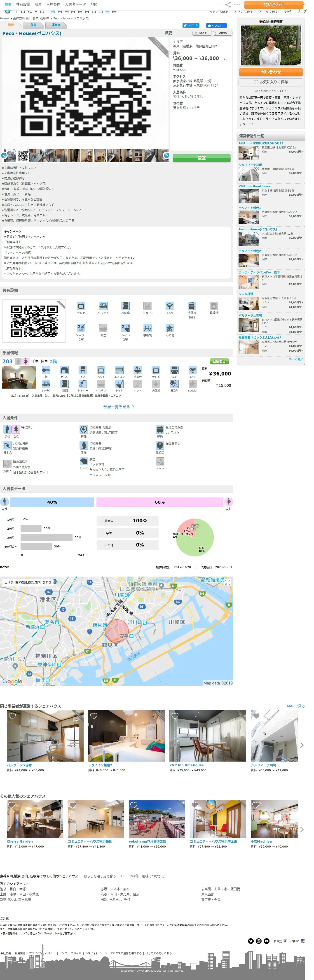Click the shared-facilities キッチン icon
This screenshot has width=314, height=980.
click(103, 306)
